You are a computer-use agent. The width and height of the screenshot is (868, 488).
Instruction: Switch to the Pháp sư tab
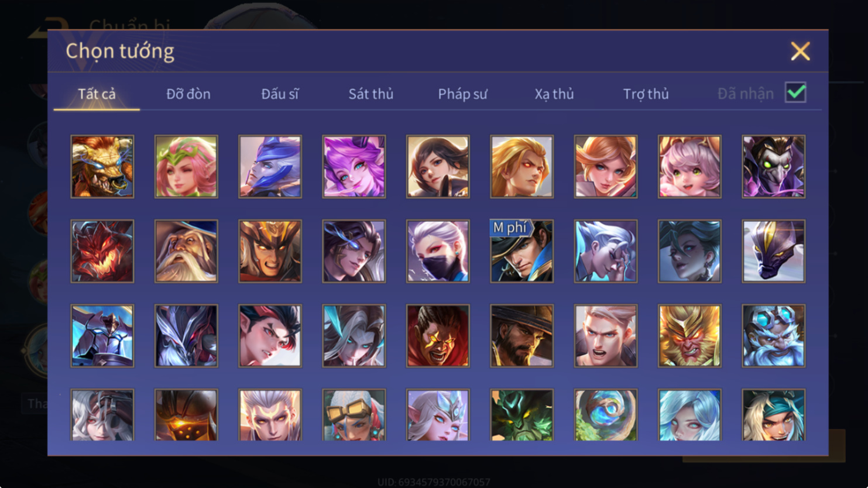point(462,94)
